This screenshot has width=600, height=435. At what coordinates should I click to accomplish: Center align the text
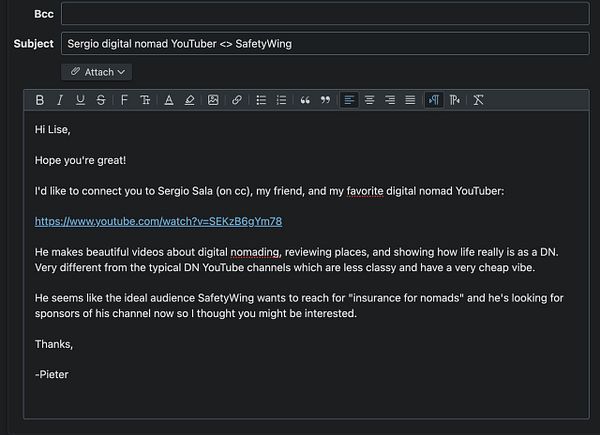369,100
